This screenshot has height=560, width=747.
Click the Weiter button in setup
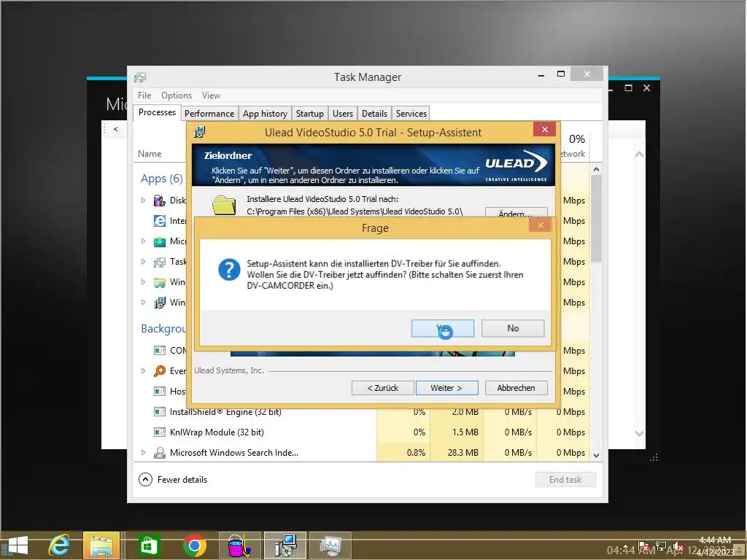(x=447, y=388)
